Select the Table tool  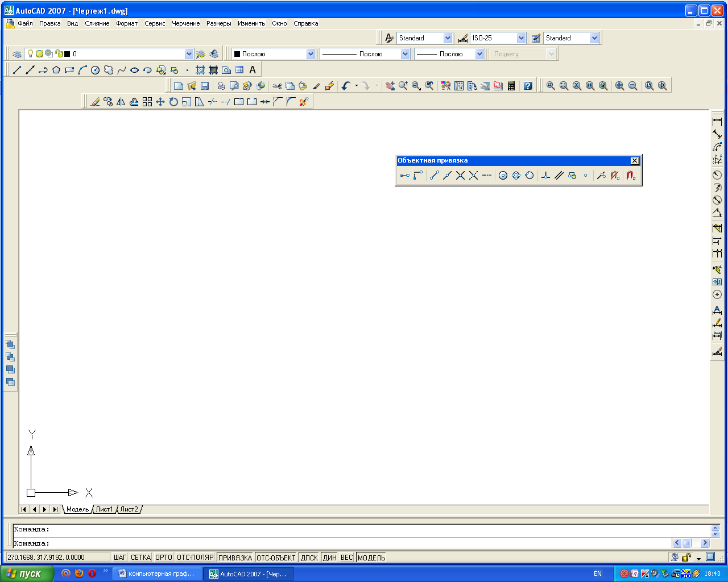click(x=239, y=70)
